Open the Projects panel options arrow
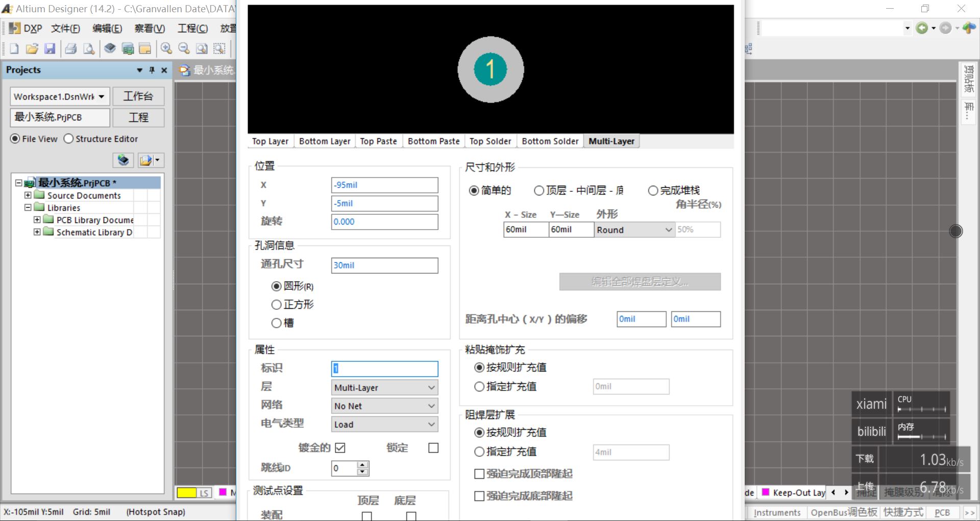 point(139,70)
